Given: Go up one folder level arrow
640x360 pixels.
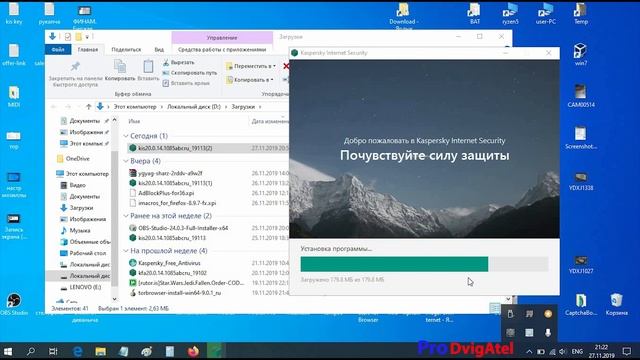Looking at the screenshot, I should pos(89,107).
